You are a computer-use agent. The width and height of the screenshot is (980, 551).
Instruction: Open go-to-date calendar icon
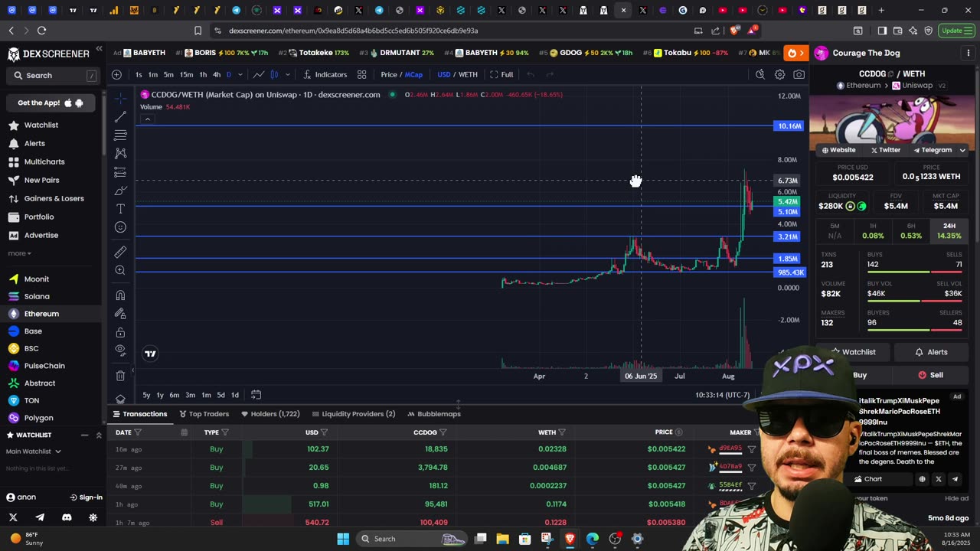(256, 395)
